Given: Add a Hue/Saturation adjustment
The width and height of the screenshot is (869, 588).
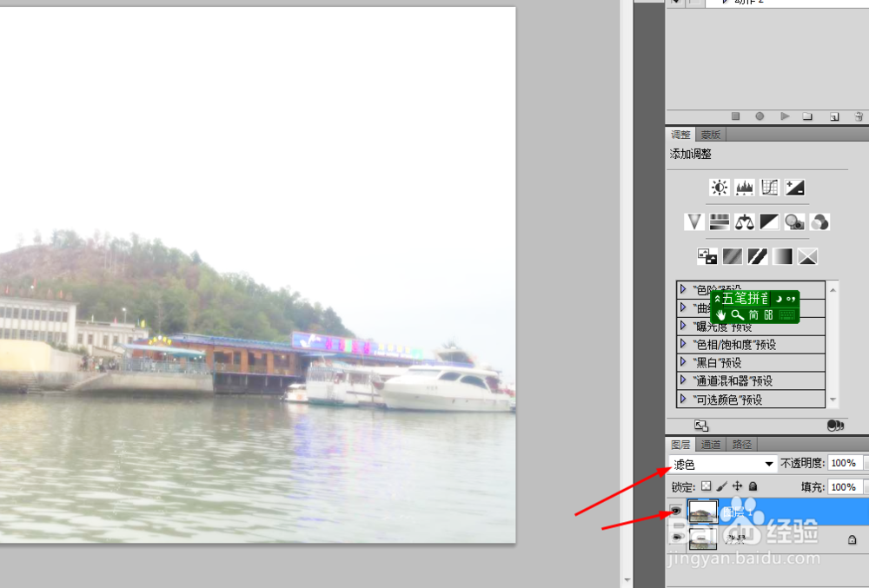Looking at the screenshot, I should pos(720,222).
